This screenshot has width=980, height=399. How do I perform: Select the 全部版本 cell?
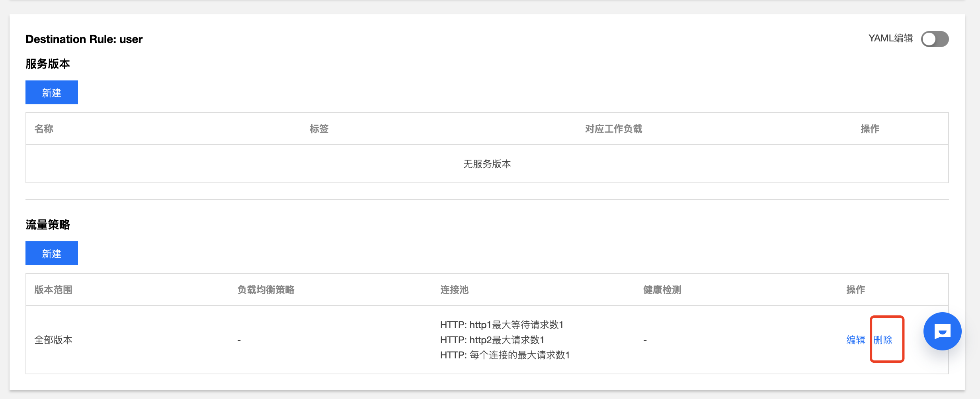tap(53, 340)
